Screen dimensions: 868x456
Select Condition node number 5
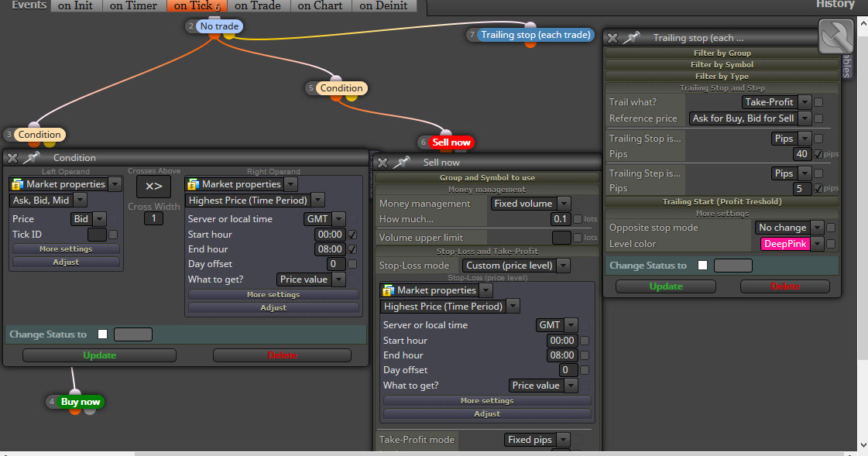[x=341, y=88]
